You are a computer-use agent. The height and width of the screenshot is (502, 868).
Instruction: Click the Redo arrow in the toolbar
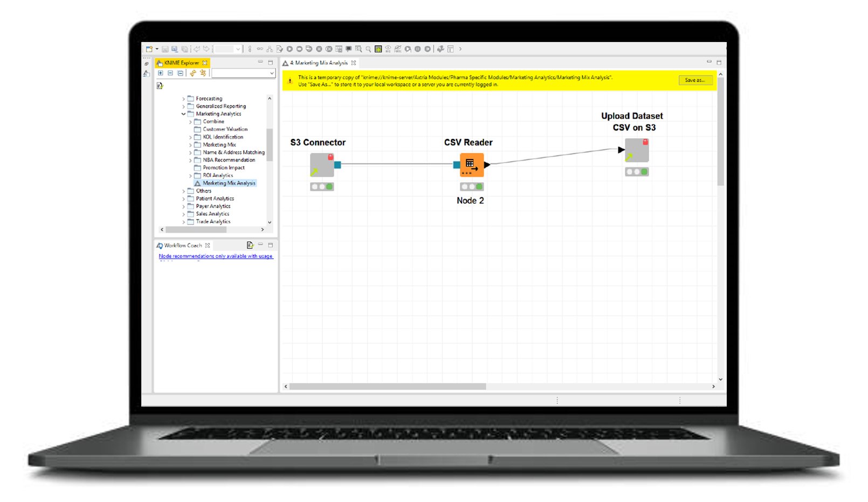coord(206,49)
